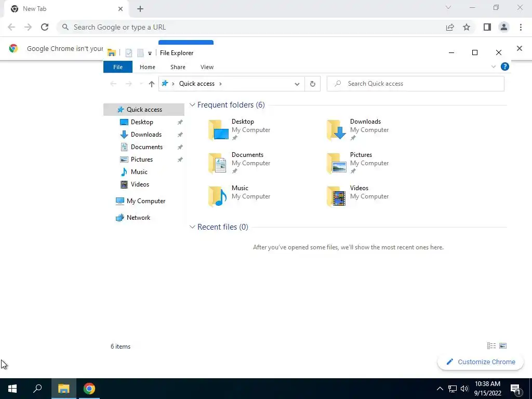Click the Chrome taskbar icon
This screenshot has width=532, height=399.
click(x=89, y=389)
